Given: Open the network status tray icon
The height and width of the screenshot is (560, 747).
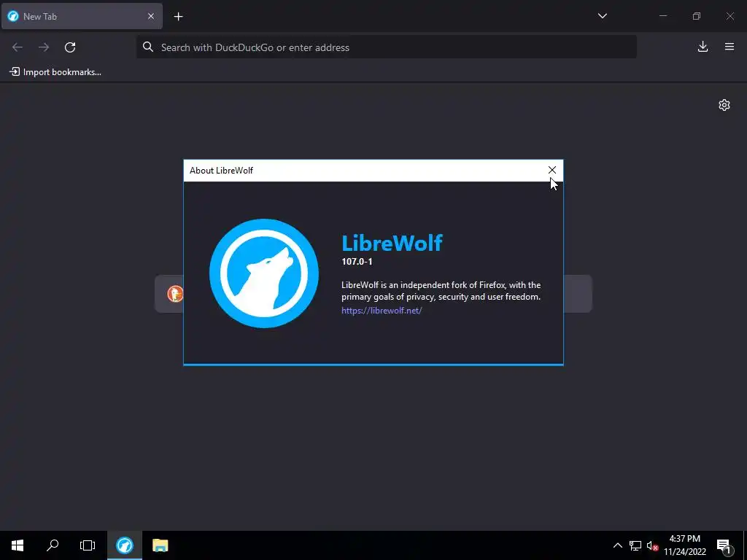Looking at the screenshot, I should click(x=635, y=545).
